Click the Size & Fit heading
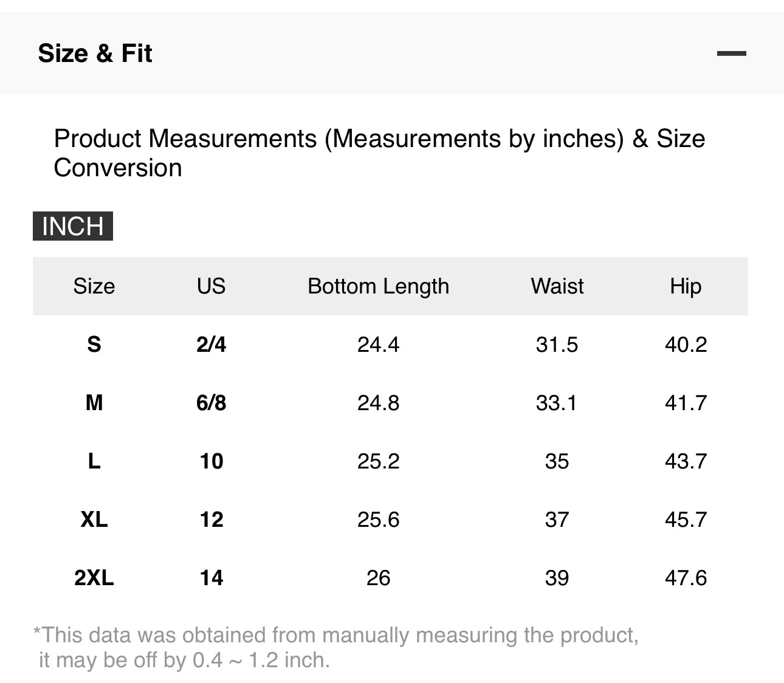 tap(95, 53)
